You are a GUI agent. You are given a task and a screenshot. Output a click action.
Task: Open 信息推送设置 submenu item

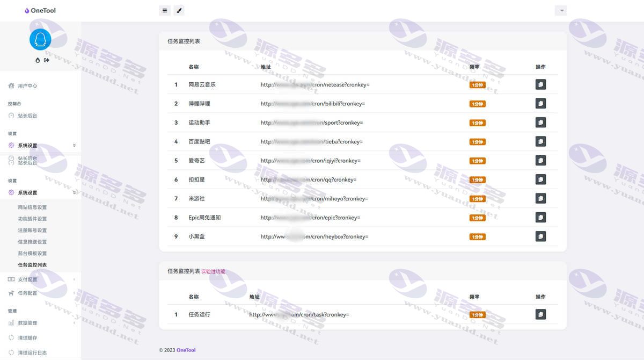(x=32, y=242)
